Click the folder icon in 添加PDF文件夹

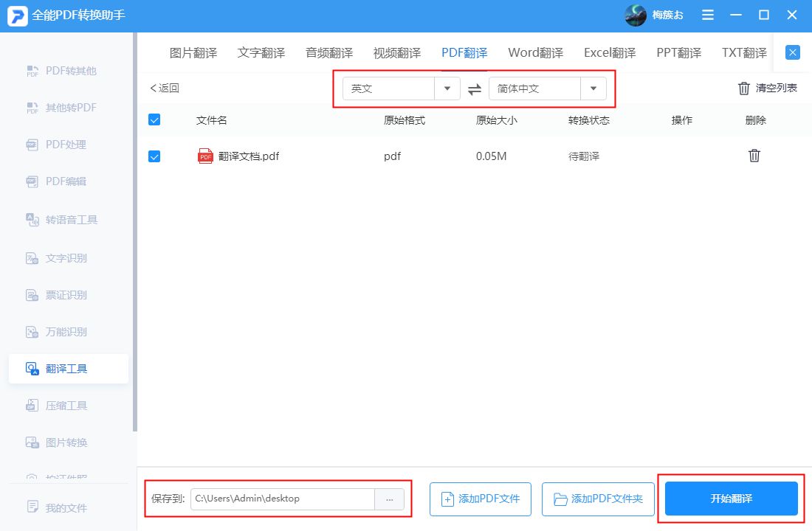pyautogui.click(x=560, y=499)
